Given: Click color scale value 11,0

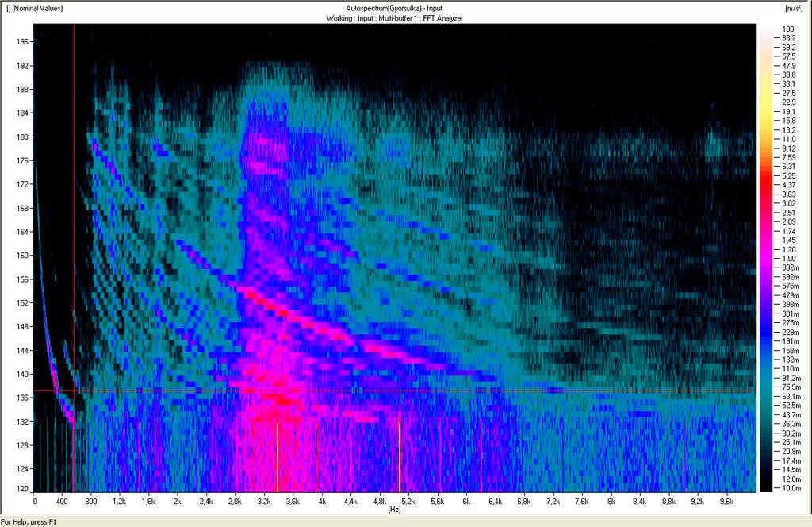Looking at the screenshot, I should click(x=789, y=140).
